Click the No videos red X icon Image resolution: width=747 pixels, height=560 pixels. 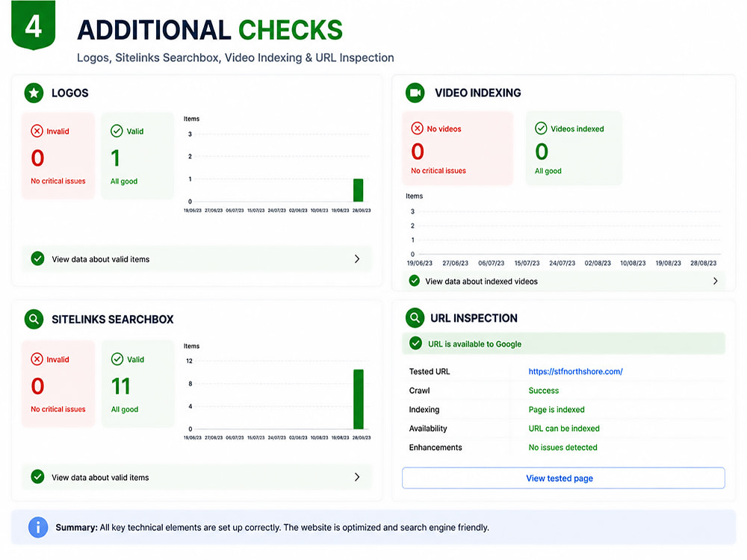point(418,128)
